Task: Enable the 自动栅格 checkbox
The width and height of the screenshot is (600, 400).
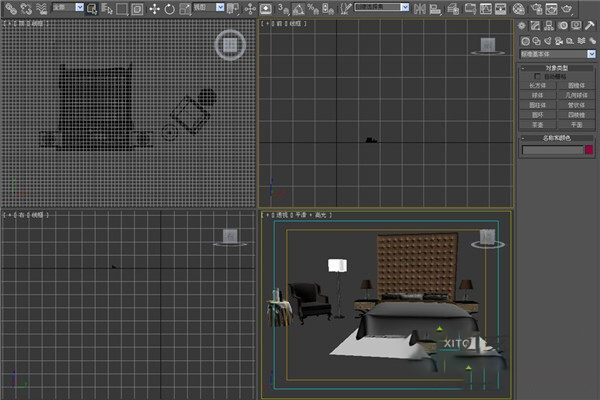Action: pos(537,76)
